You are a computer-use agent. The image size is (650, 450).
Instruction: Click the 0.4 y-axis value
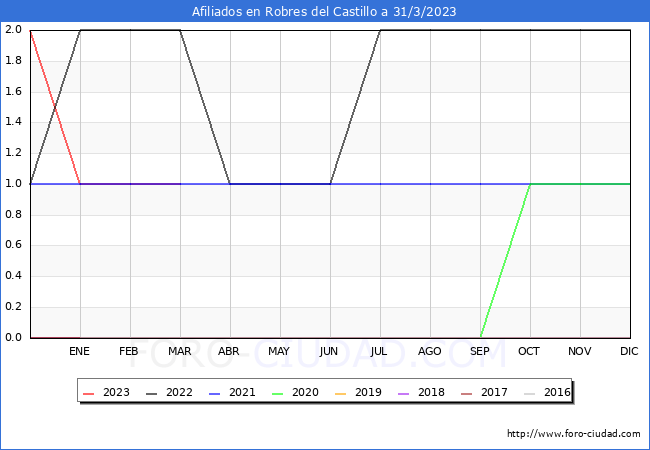click(x=13, y=276)
